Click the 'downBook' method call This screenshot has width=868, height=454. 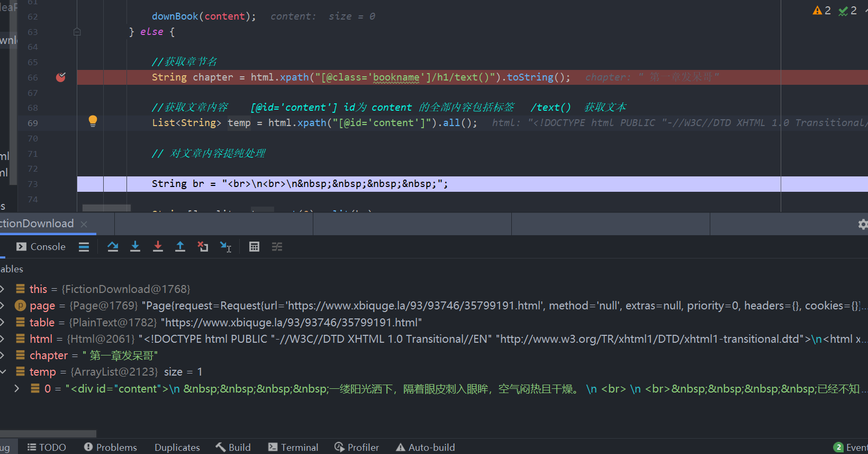(x=175, y=16)
